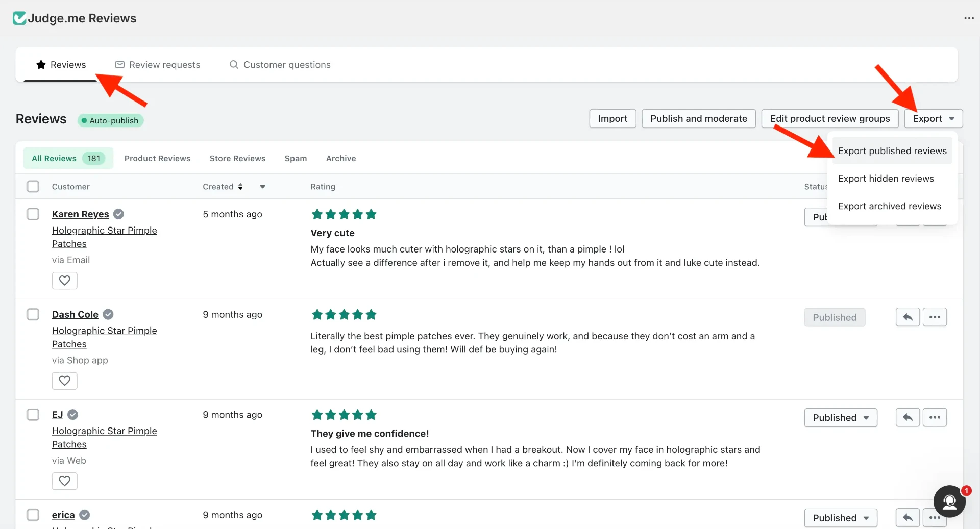980x529 pixels.
Task: Expand the Export dropdown button
Action: 934,119
